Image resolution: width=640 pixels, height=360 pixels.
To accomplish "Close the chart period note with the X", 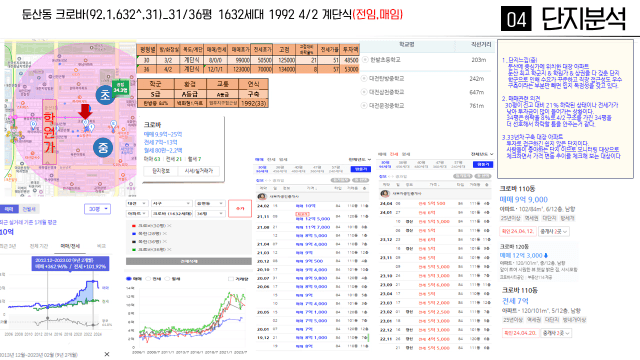I will click(x=107, y=354).
